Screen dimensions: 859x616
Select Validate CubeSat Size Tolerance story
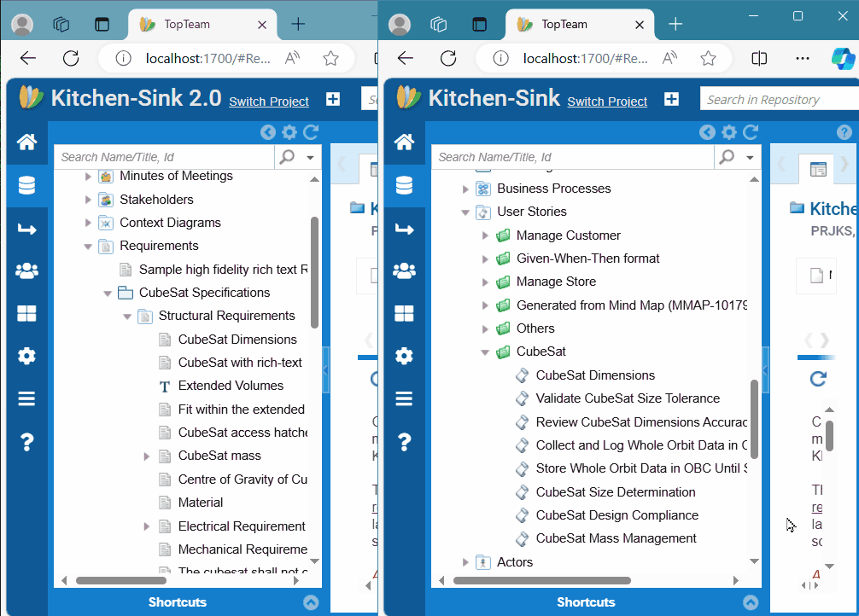[x=628, y=398]
